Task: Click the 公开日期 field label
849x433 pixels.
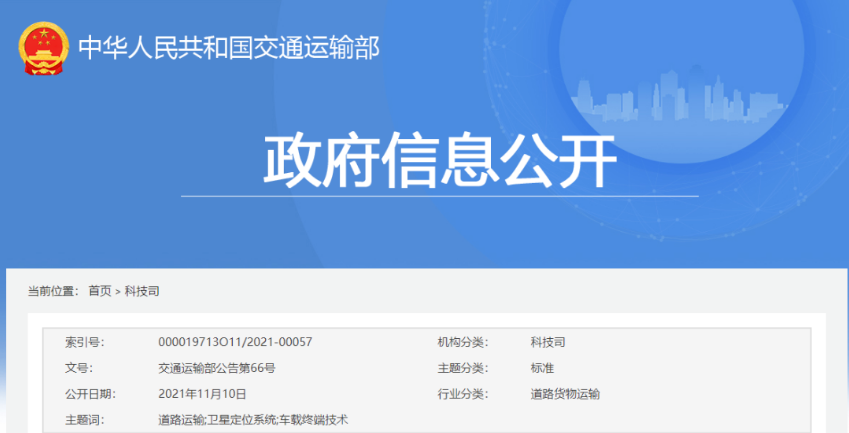Action: pos(90,394)
